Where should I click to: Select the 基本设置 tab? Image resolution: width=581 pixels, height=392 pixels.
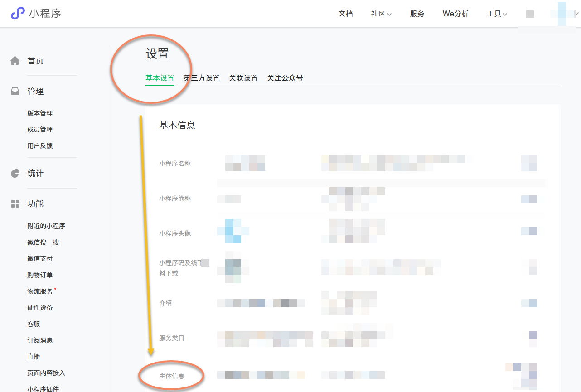(160, 78)
